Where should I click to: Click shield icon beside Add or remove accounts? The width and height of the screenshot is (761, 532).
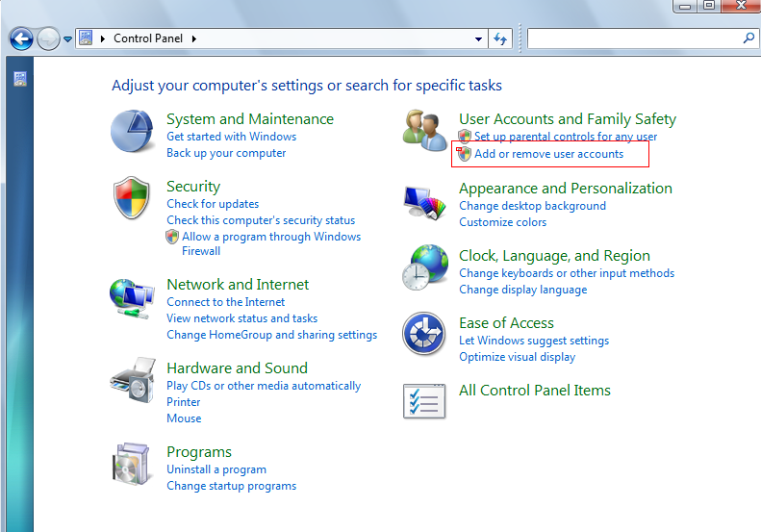(465, 154)
